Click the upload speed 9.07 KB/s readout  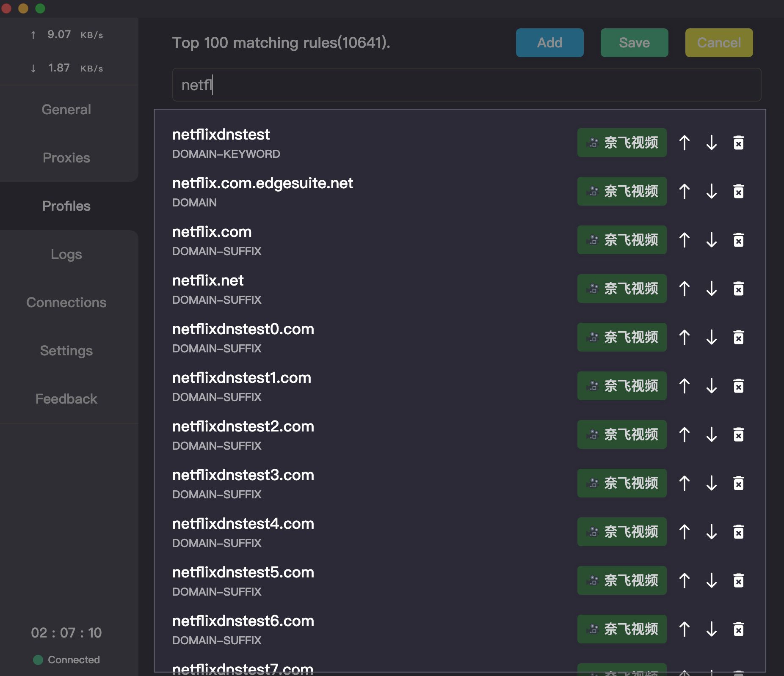[67, 35]
